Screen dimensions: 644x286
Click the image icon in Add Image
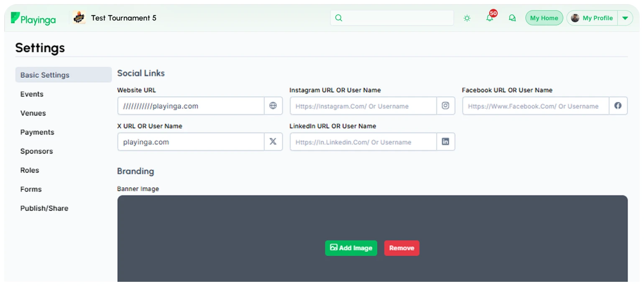pos(333,248)
